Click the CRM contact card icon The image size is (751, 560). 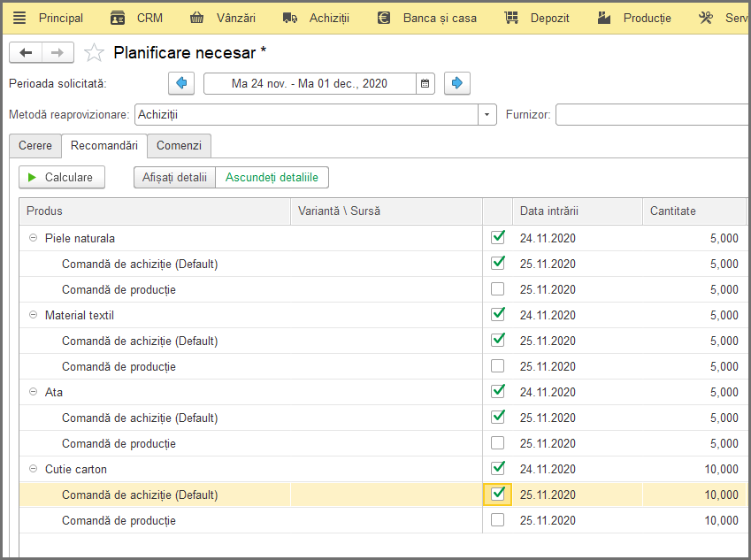[118, 19]
